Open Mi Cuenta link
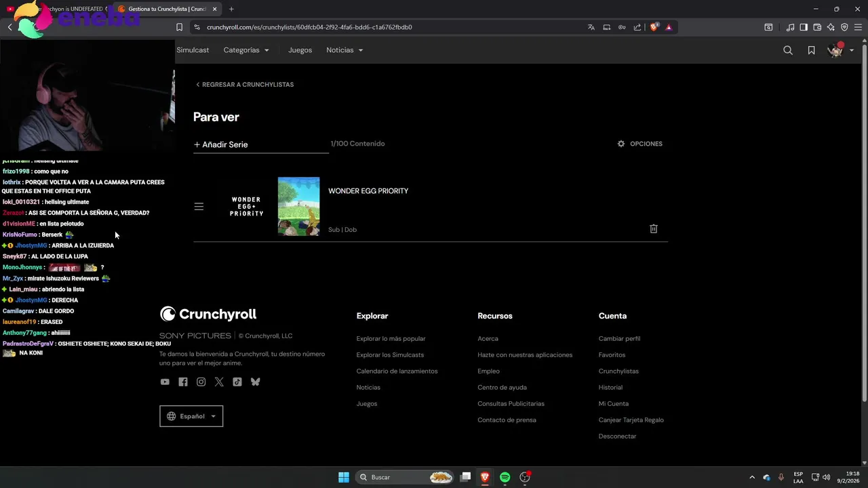This screenshot has width=868, height=488. click(x=614, y=404)
